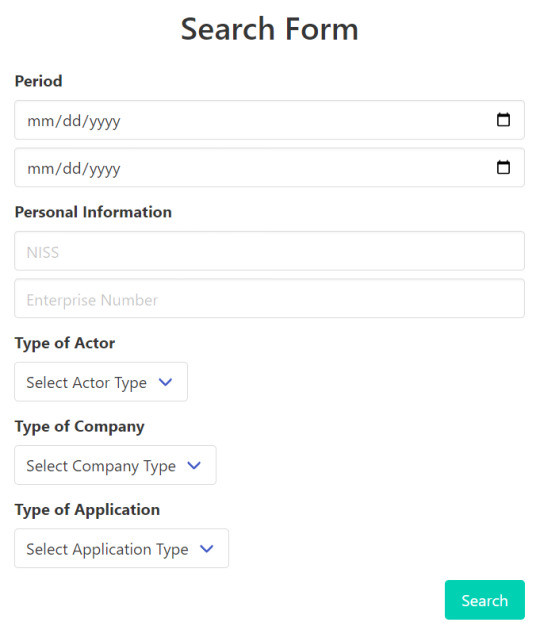Screen dimensions: 540x630
Task: Expand the Select Actor Type dropdown
Action: [101, 382]
